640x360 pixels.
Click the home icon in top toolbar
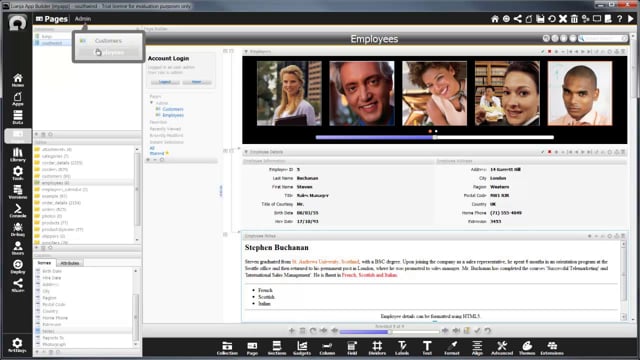pos(495,19)
